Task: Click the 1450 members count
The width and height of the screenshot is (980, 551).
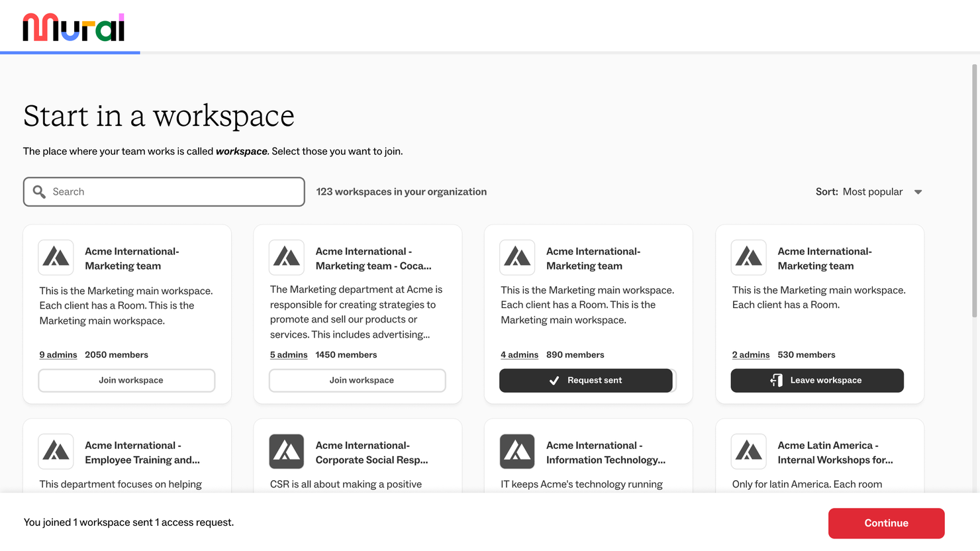Action: click(346, 355)
